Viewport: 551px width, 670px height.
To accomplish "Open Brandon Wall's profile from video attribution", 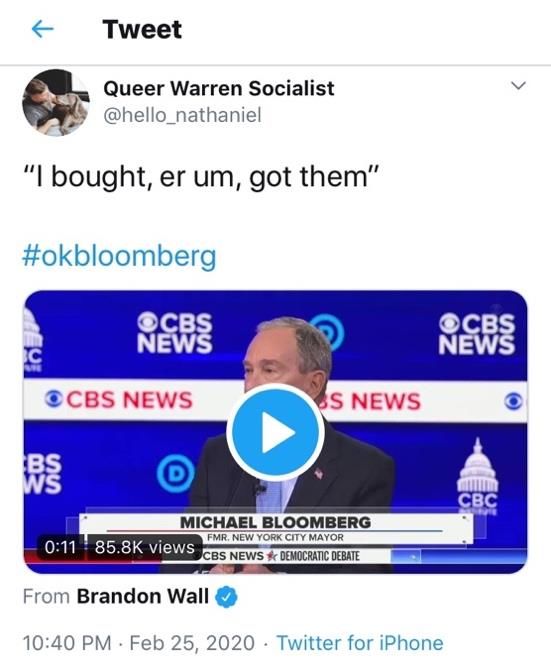I will point(143,596).
